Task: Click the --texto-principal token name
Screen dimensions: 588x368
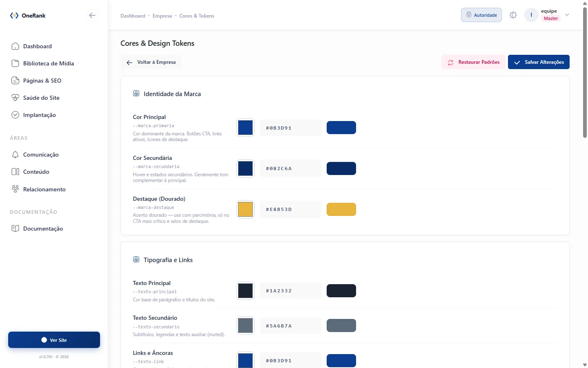Action: 155,292
